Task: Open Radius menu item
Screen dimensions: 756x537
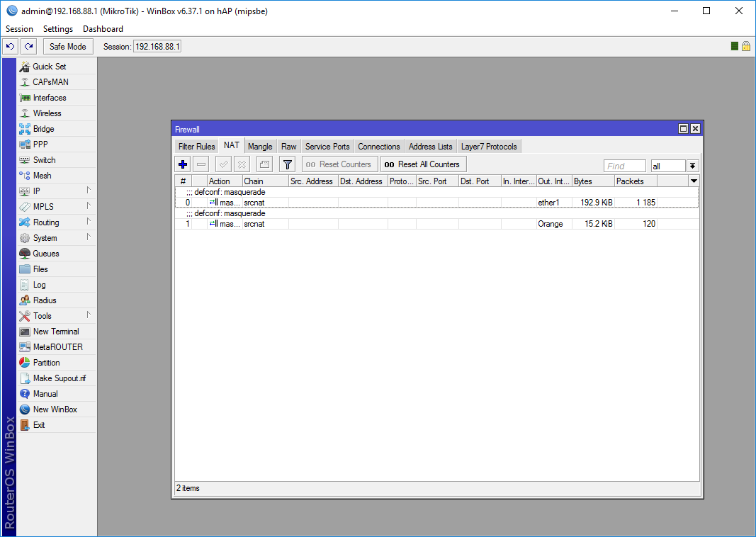Action: click(x=57, y=300)
